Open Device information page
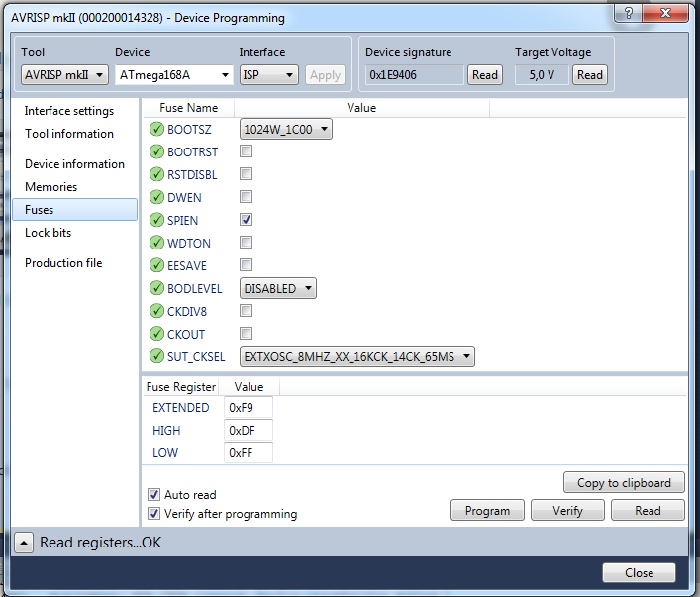 pos(74,164)
